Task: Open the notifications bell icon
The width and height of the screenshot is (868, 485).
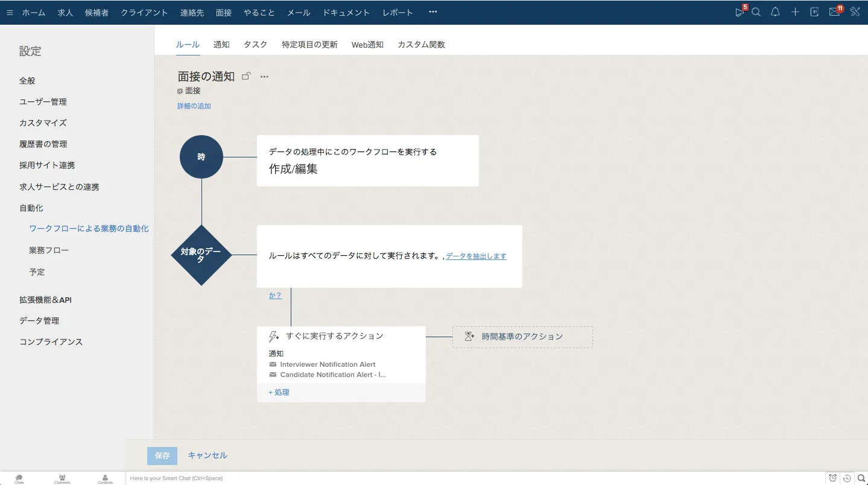Action: (776, 12)
